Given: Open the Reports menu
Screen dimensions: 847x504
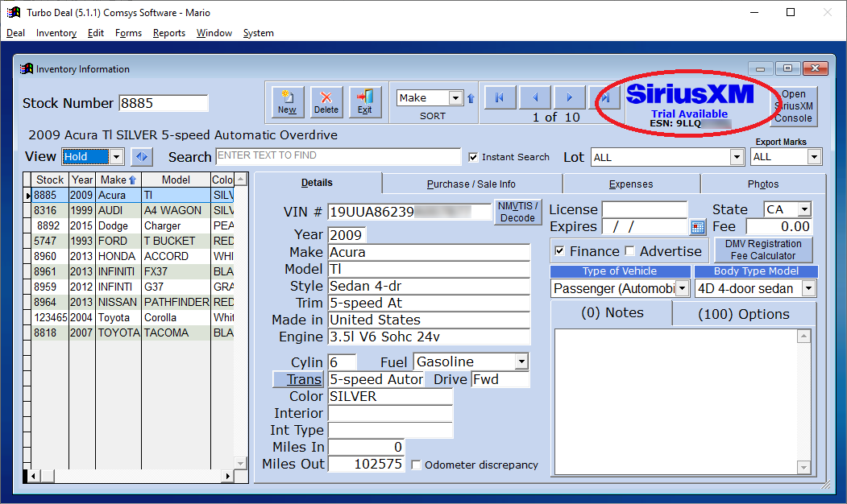Looking at the screenshot, I should click(169, 33).
